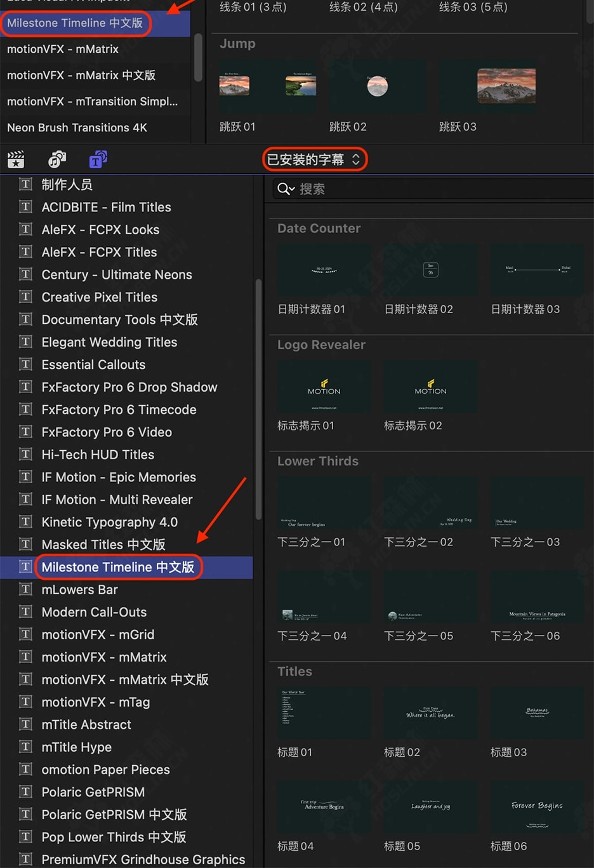Click the T icon beside motionVFX - mGrid
This screenshot has width=594, height=868.
25,634
